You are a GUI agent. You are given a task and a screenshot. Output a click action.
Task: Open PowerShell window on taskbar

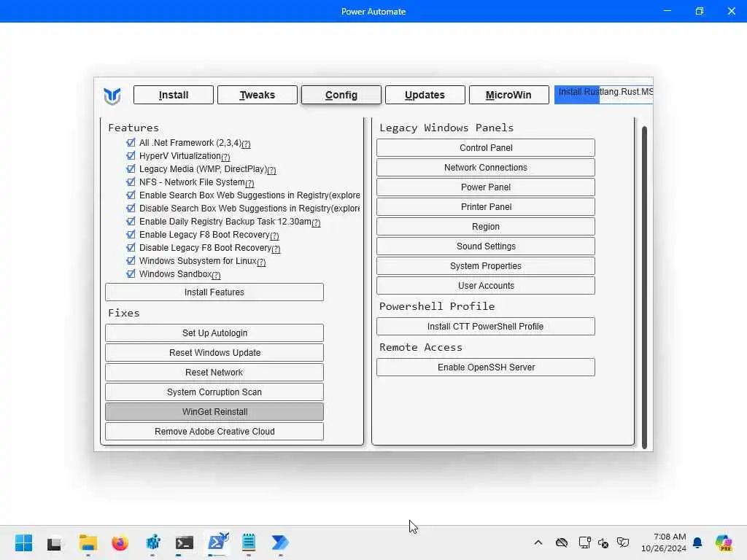(217, 542)
